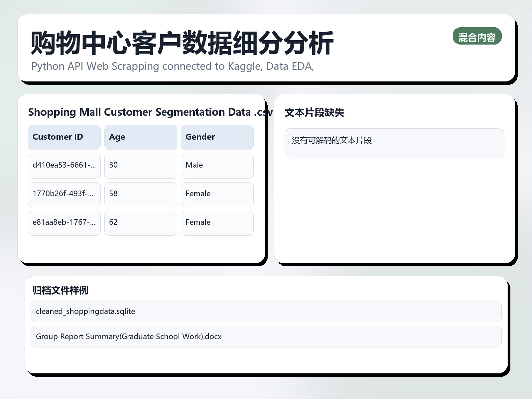This screenshot has height=399, width=532.
Task: Click the age value 30 cell
Action: click(x=140, y=166)
